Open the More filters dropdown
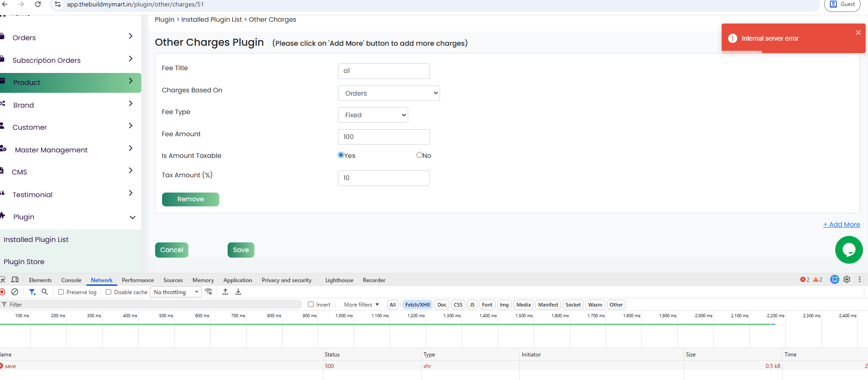 (x=362, y=305)
